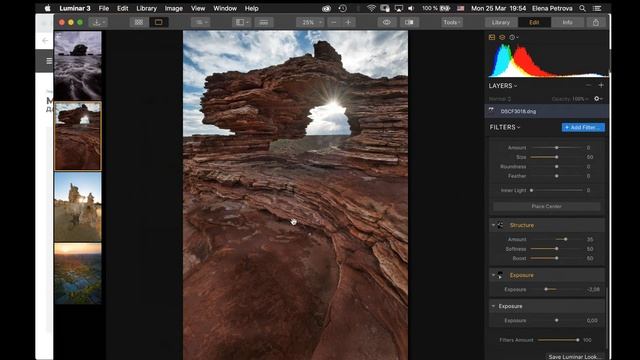
Task: Toggle the eye quick preview button
Action: pyautogui.click(x=387, y=22)
